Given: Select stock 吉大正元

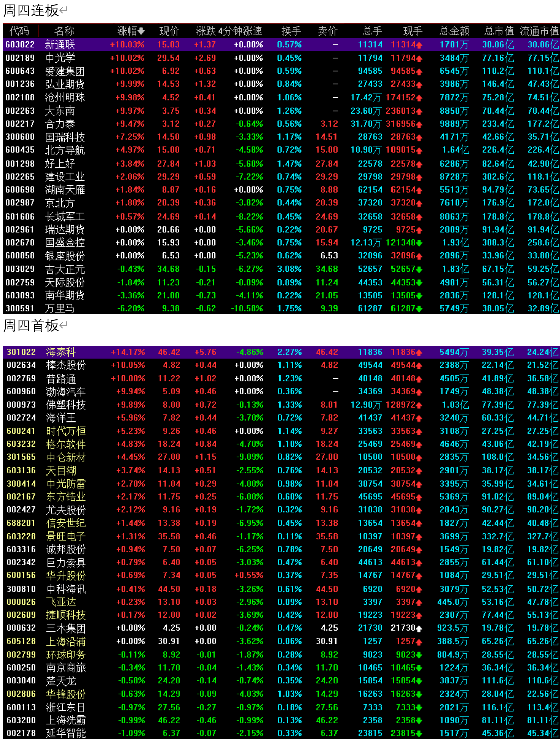Looking at the screenshot, I should click(65, 269).
